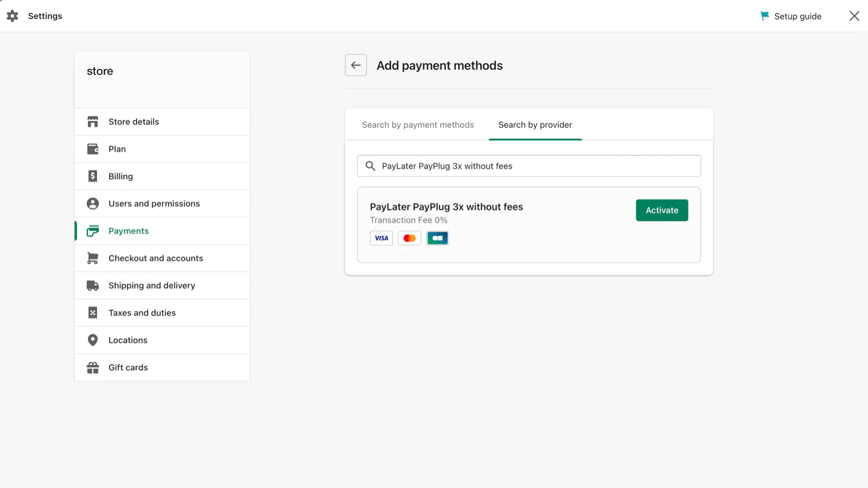Click the Taxes and duties percent icon
Viewport: 868px width, 488px height.
coord(93,313)
